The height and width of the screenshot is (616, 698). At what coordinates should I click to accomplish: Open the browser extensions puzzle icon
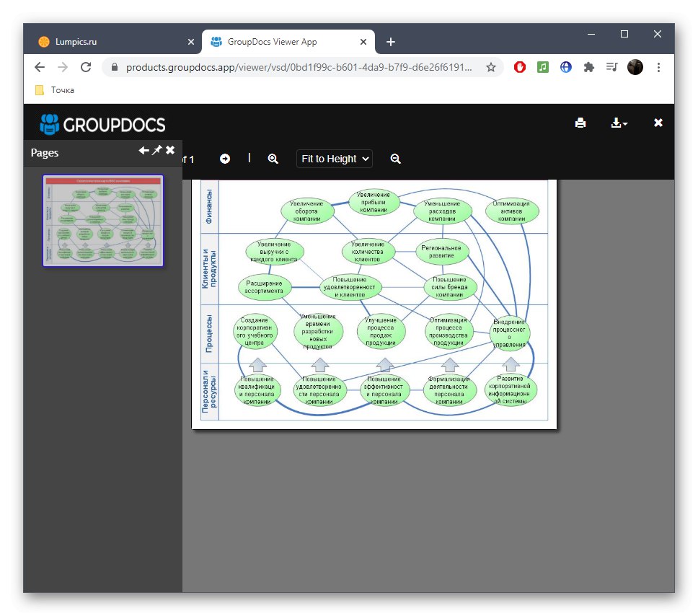click(x=589, y=67)
